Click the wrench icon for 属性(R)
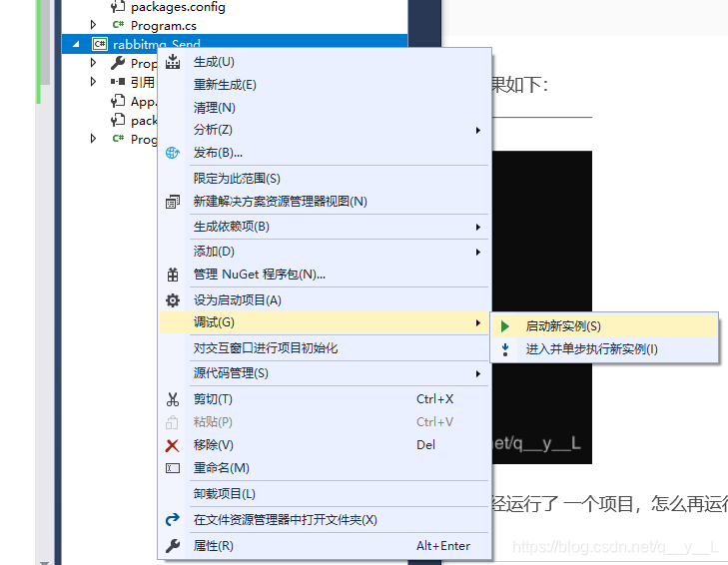 tap(173, 545)
